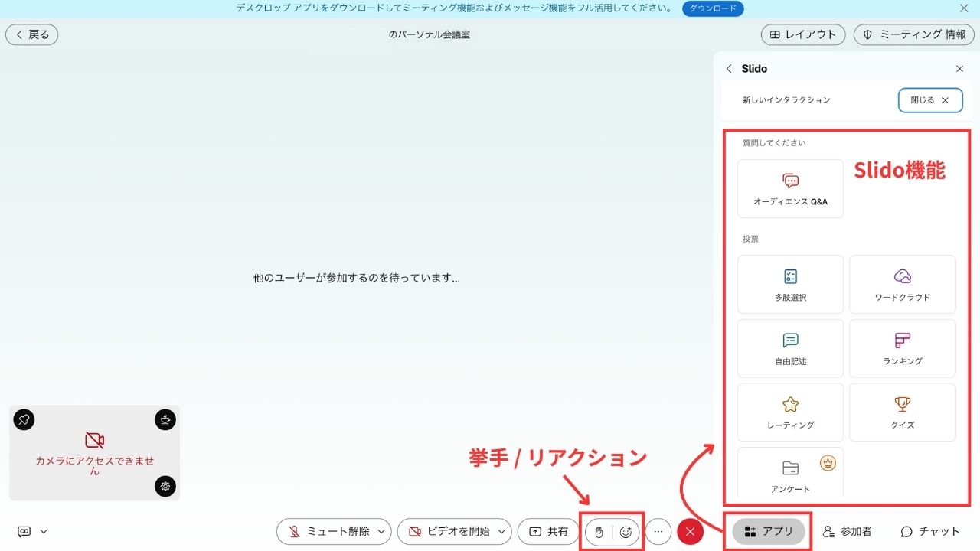
Task: Open the Audience Q&A interaction tile
Action: (790, 188)
